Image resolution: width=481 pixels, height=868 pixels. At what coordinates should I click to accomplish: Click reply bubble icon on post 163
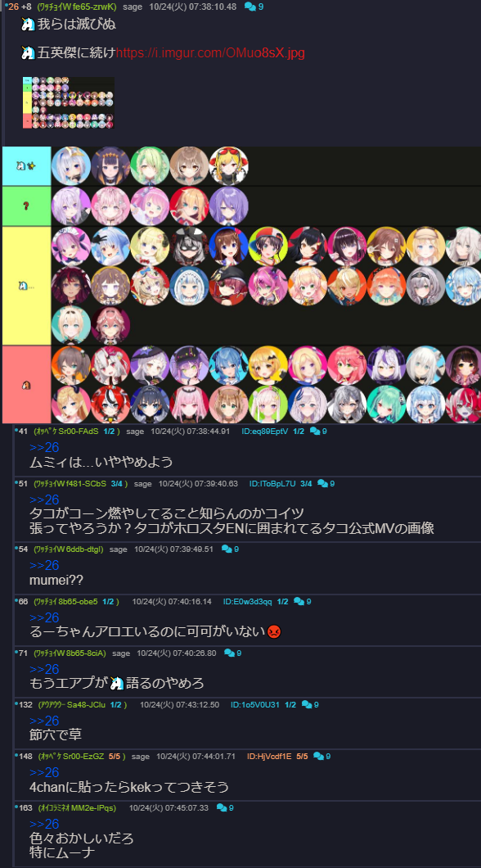coord(222,808)
